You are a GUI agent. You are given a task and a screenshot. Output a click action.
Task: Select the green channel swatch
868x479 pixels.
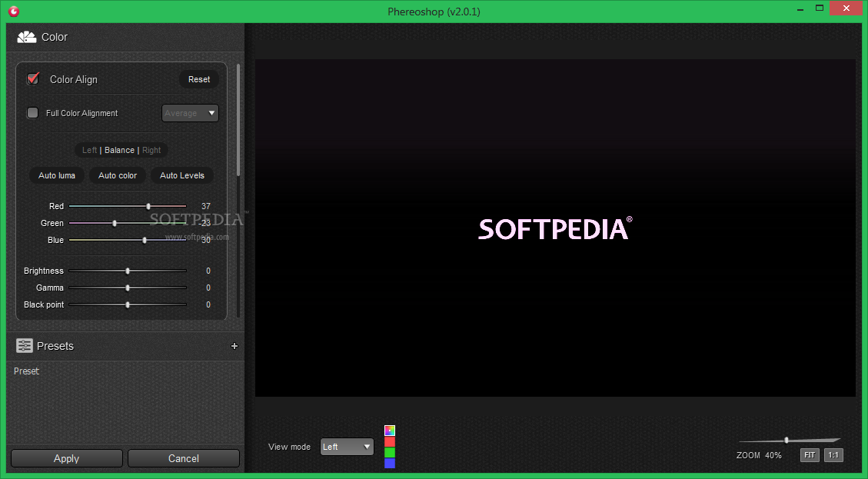[x=390, y=452]
